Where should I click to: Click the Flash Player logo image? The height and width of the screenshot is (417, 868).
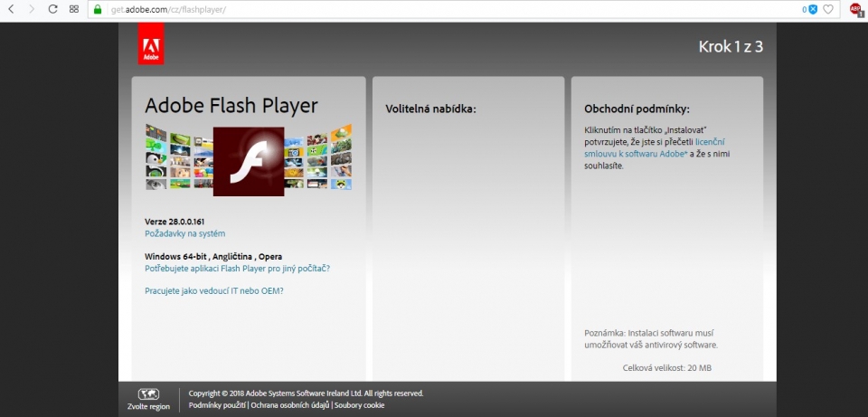(x=249, y=161)
